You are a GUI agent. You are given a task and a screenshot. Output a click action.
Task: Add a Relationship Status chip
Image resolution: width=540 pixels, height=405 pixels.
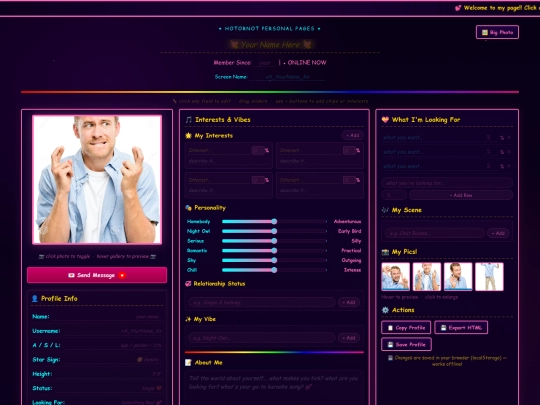(349, 302)
